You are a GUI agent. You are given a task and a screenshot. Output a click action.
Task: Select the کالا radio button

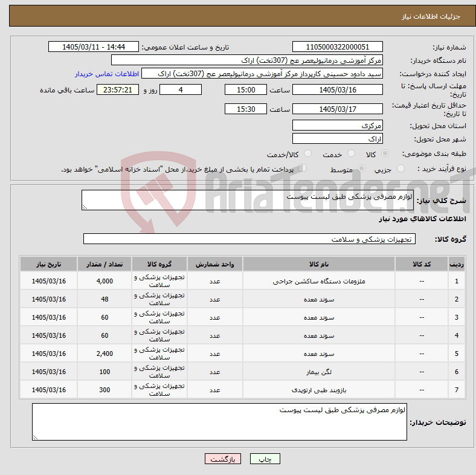pyautogui.click(x=385, y=153)
